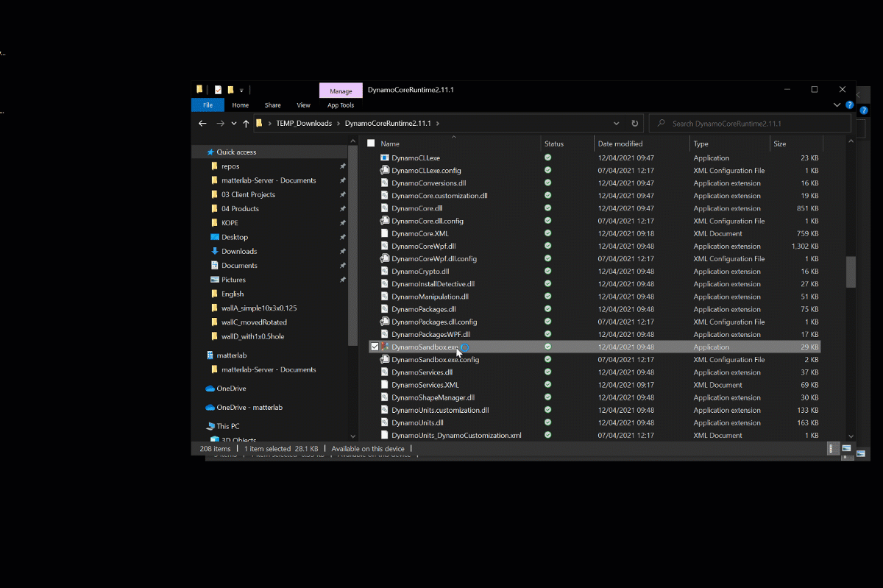The image size is (883, 588).
Task: Go back with the left arrow
Action: pyautogui.click(x=203, y=124)
